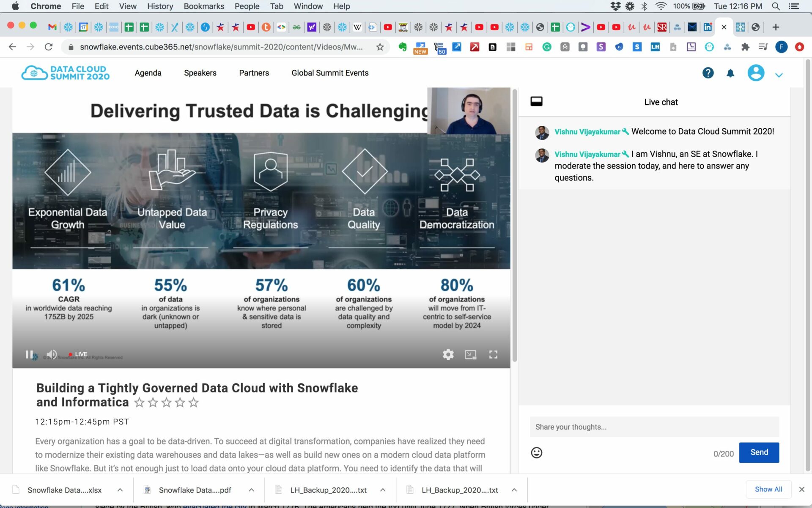Open macOS Notification Center icon
This screenshot has width=812, height=508.
(794, 6)
